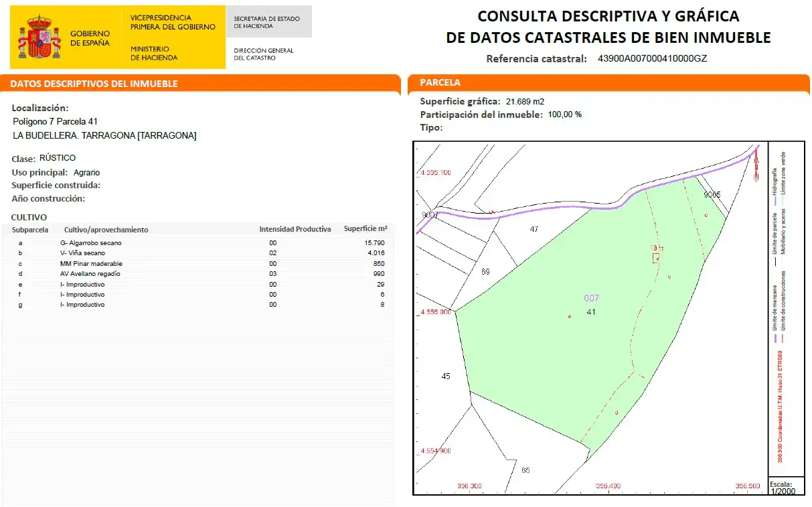Click the 4.555.000 coordinate label

[x=434, y=312]
